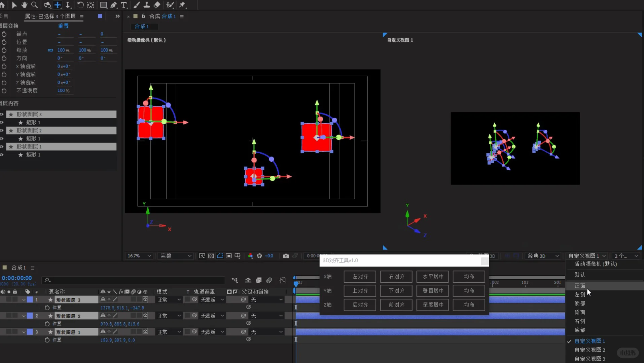Toggle 3D layer switch for 形状图层 2
Viewport: 644px width, 363px height.
tap(145, 315)
